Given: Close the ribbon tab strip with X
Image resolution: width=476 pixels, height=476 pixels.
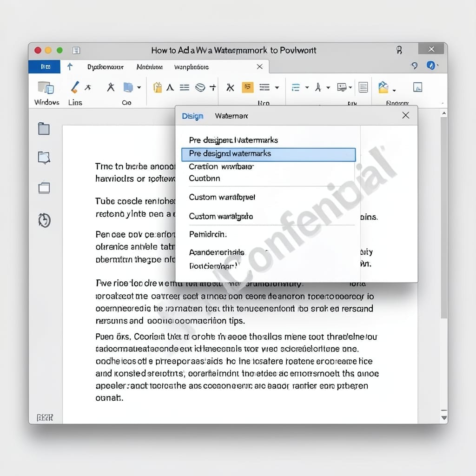Looking at the screenshot, I should point(259,66).
